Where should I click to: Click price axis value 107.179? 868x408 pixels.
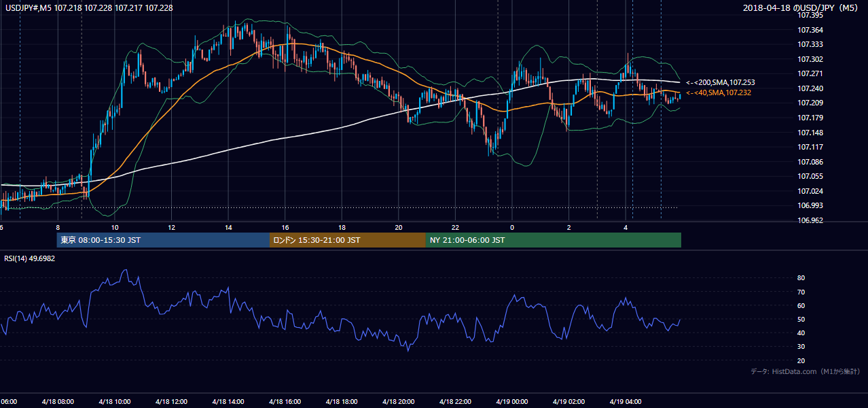click(810, 118)
